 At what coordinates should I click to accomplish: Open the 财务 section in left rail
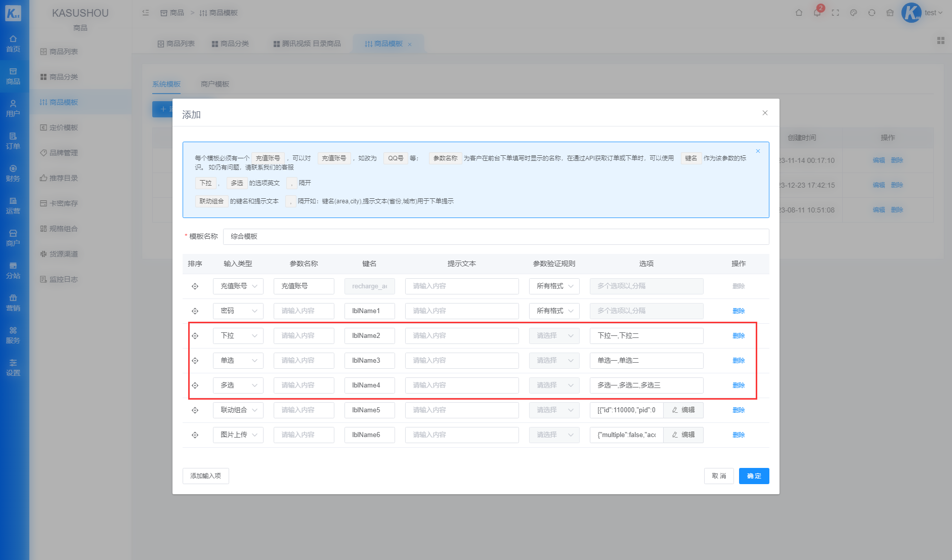pos(13,173)
